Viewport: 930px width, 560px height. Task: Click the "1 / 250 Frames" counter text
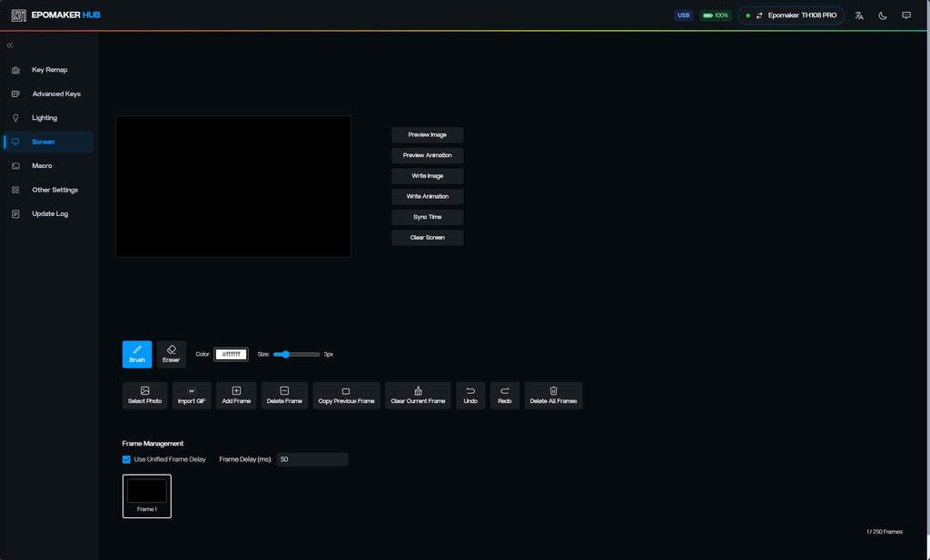click(885, 532)
